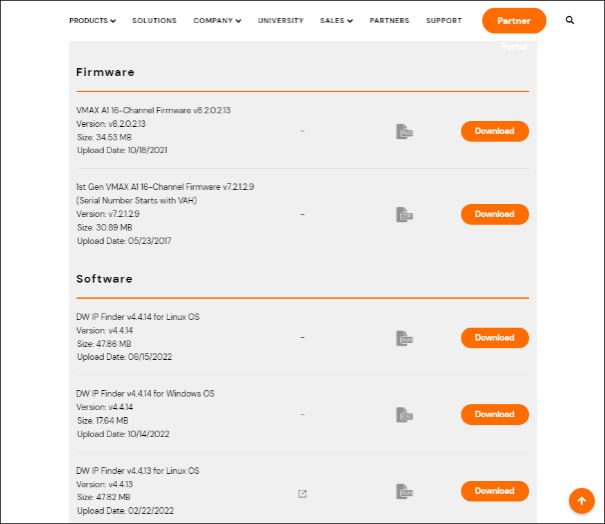Expand the Sales dropdown menu
The width and height of the screenshot is (605, 524).
click(336, 20)
